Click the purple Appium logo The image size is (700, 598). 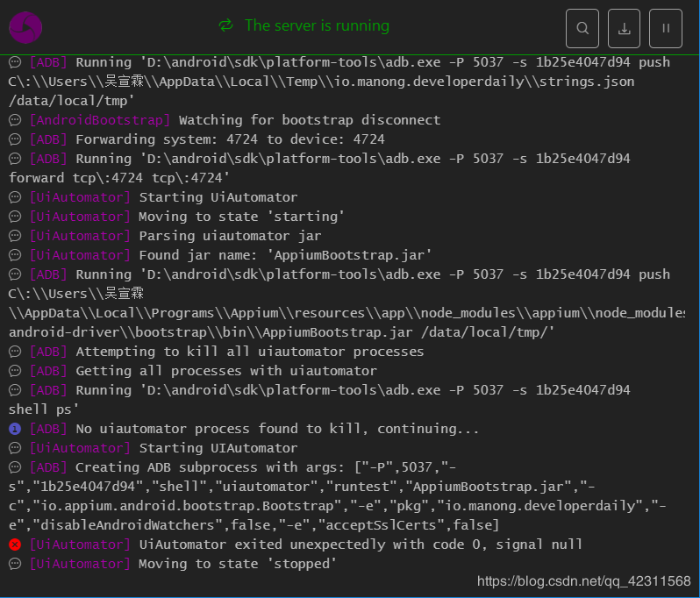tap(25, 28)
